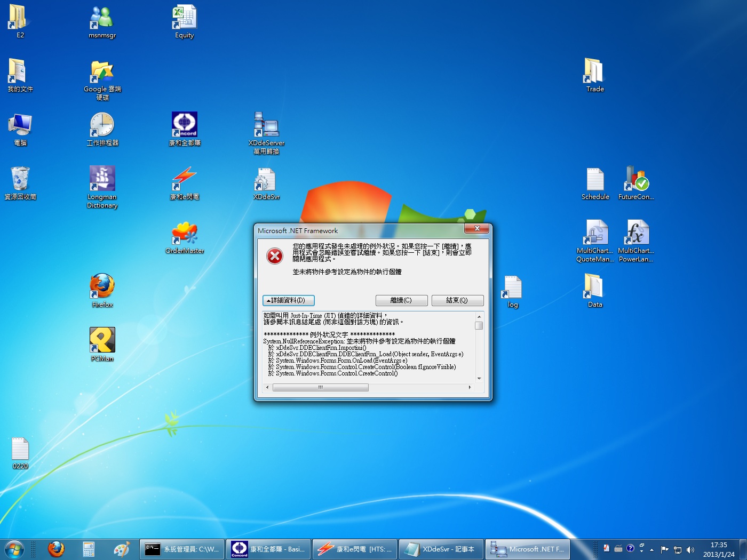This screenshot has width=747, height=560.
Task: Switch to Microsoft .NET F... taskbar window
Action: click(528, 549)
